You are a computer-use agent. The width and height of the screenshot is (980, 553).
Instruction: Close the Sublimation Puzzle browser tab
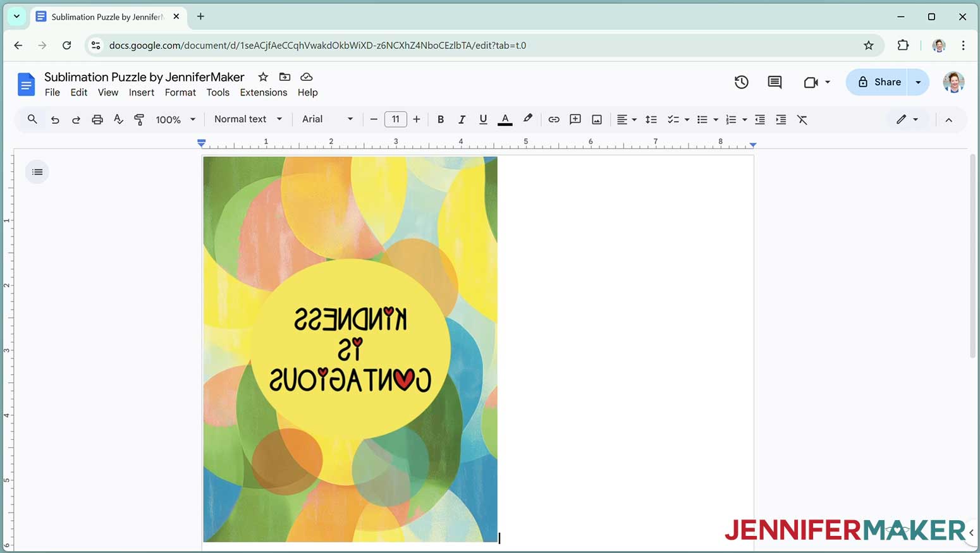176,16
